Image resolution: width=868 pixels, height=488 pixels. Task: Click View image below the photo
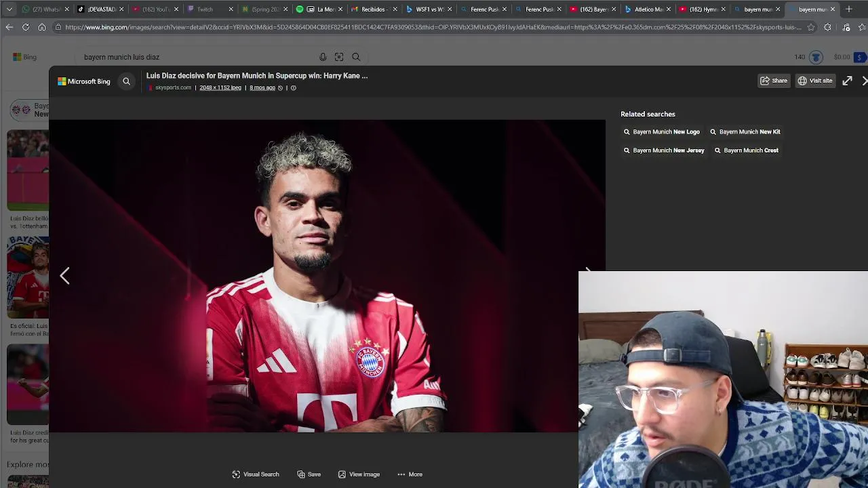coord(359,474)
